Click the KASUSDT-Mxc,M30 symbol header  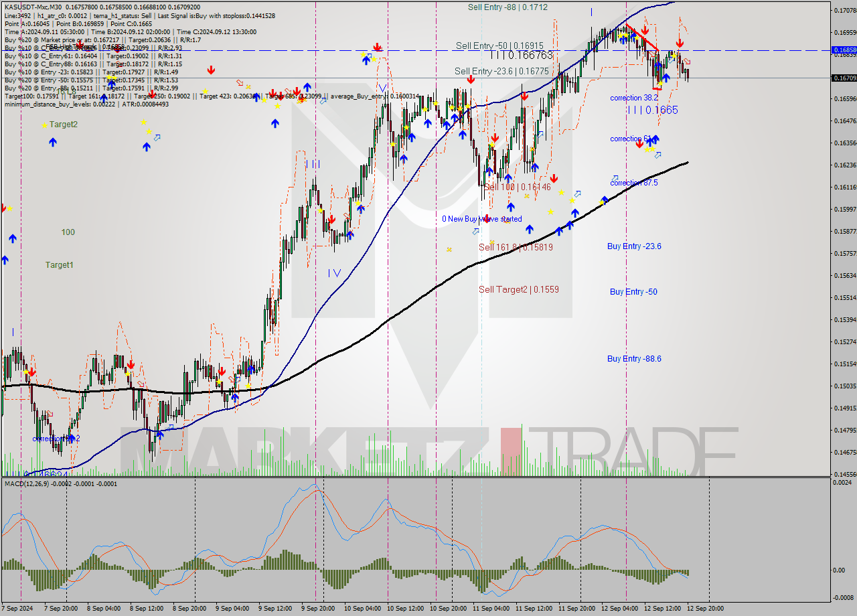(33, 7)
